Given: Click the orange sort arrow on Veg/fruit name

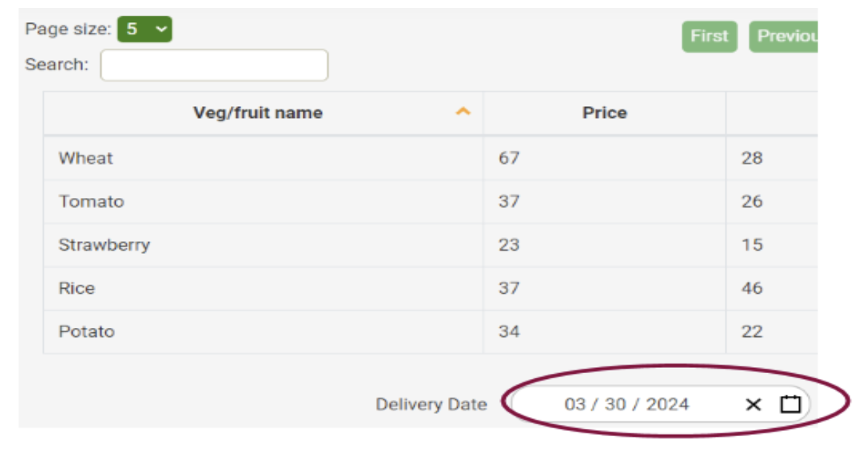Looking at the screenshot, I should 463,112.
